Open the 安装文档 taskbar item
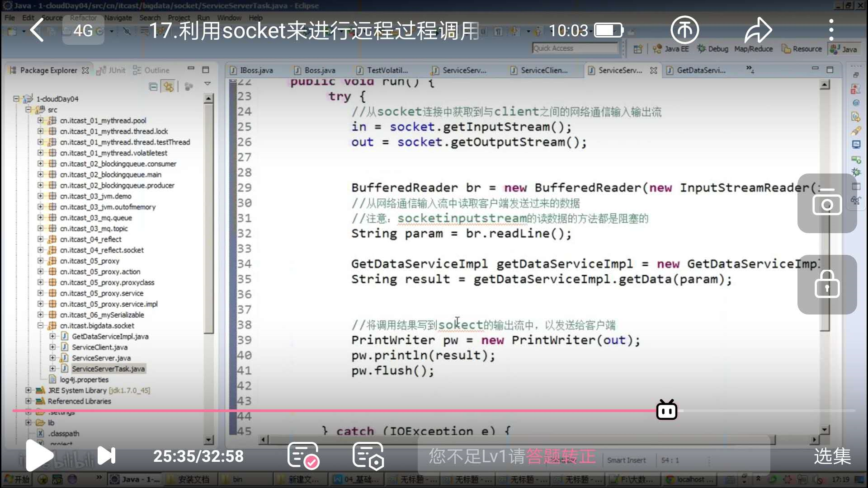Screen dimensions: 868x488 coord(189,479)
